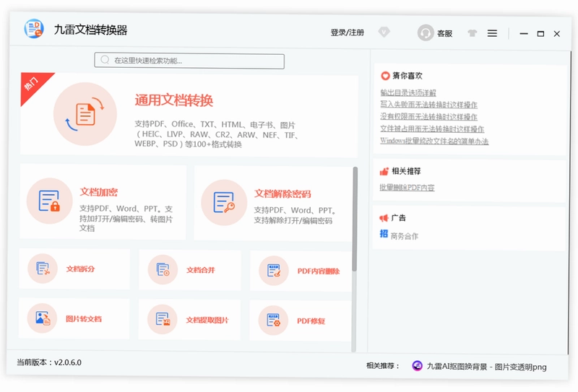The height and width of the screenshot is (392, 578).
Task: Open link 文件被占用而无法转换时这样操作
Action: pos(432,129)
